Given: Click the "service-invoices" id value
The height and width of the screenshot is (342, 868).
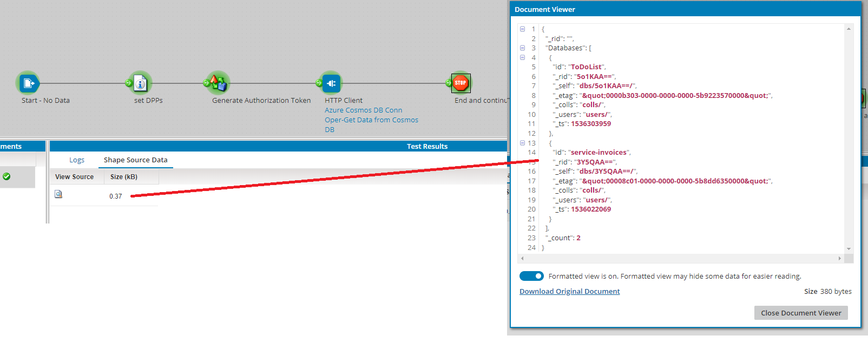Looking at the screenshot, I should [x=599, y=153].
